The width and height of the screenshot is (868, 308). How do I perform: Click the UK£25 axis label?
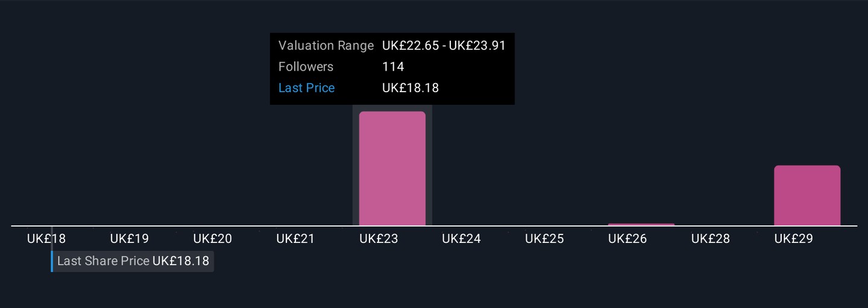click(x=544, y=239)
